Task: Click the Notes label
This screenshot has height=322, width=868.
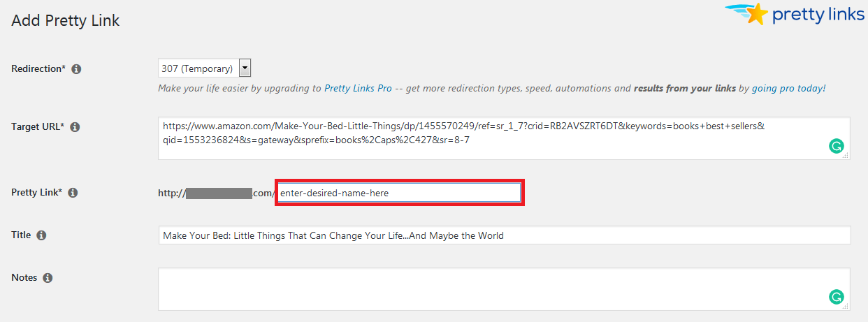Action: click(x=24, y=278)
